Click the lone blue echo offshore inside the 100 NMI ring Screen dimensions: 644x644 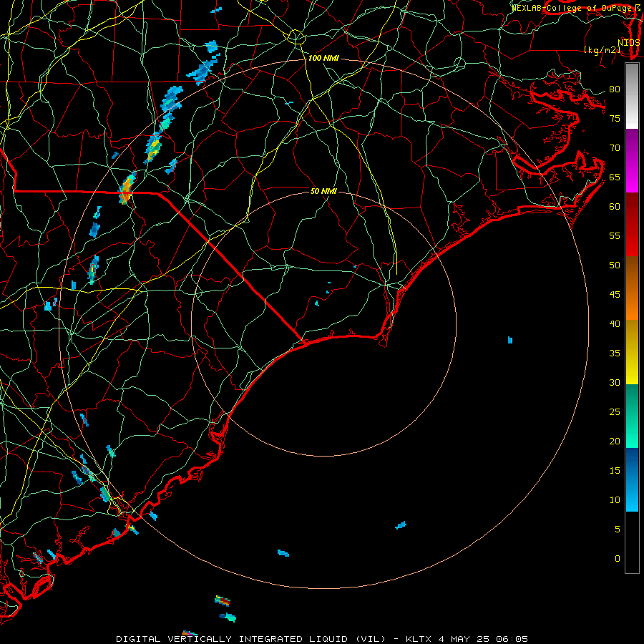(x=510, y=340)
